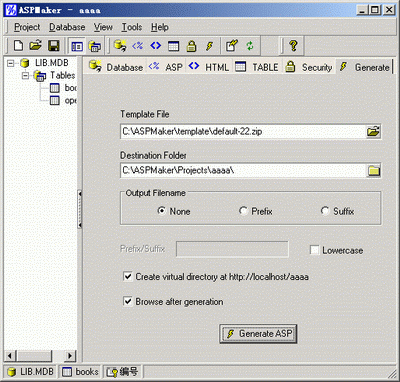Open a project with the folder toolbar icon
Screen dimensions: 400x382
35,45
